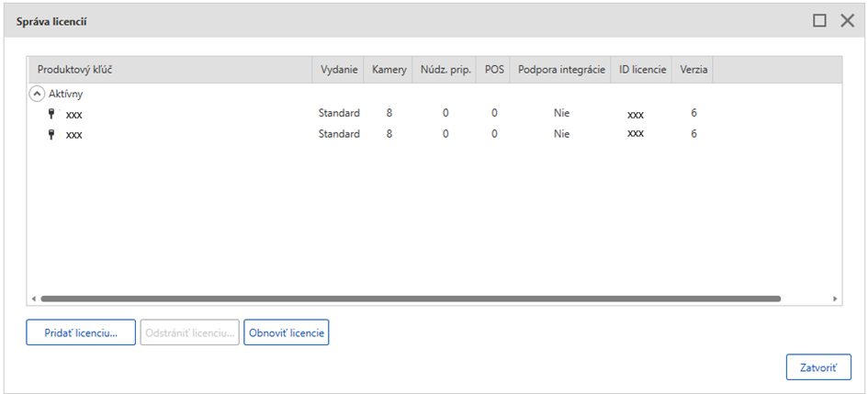Image resolution: width=868 pixels, height=394 pixels.
Task: Click the key icon of second license
Action: (51, 134)
